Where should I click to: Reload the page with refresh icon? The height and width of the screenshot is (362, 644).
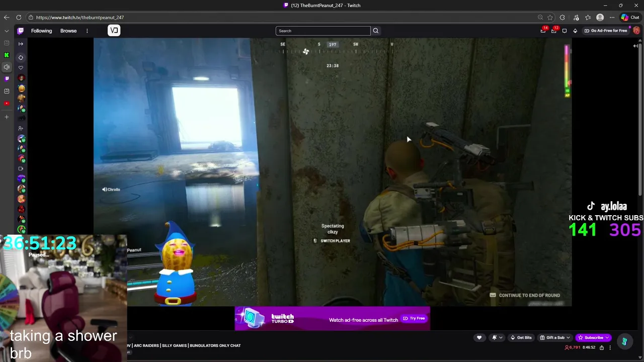[19, 17]
